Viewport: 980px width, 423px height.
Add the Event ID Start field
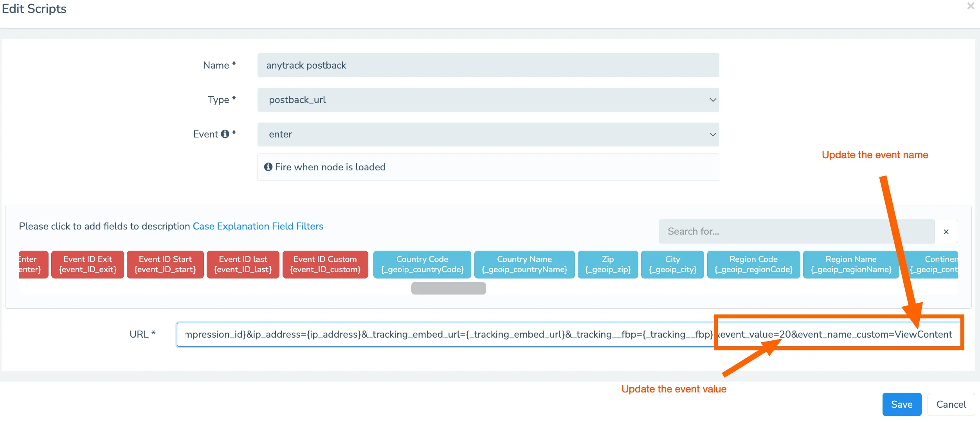click(165, 264)
